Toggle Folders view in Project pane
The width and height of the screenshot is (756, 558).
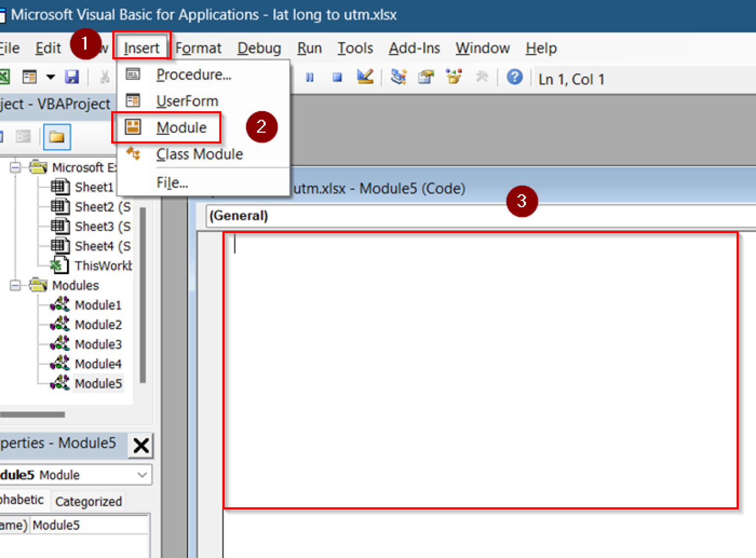tap(57, 137)
